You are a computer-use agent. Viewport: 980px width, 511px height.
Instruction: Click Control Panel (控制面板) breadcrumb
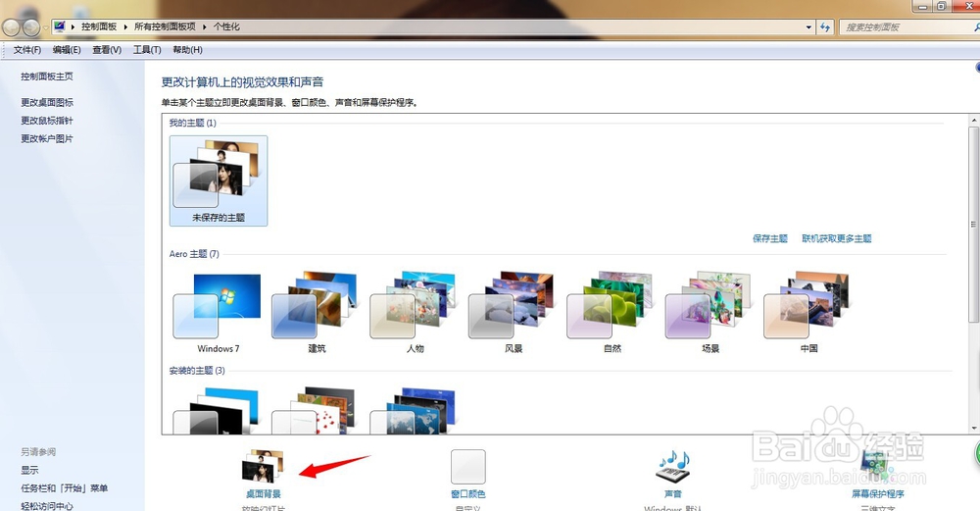(x=99, y=26)
